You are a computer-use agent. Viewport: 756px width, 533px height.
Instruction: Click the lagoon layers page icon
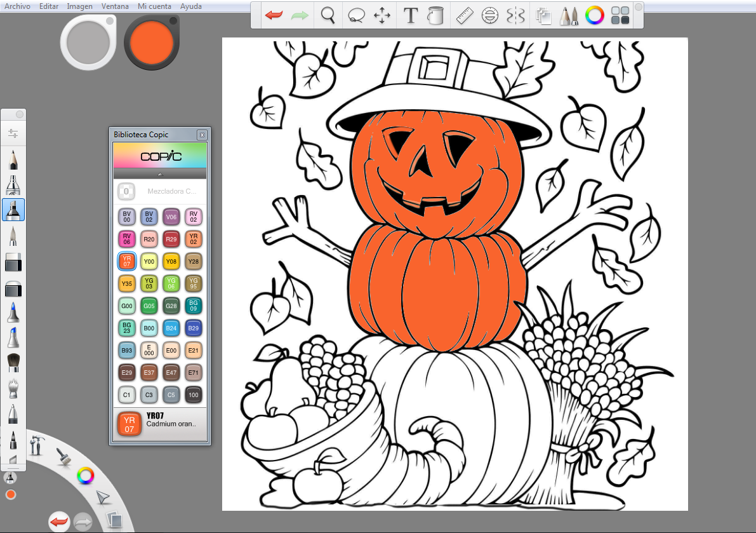point(115,520)
